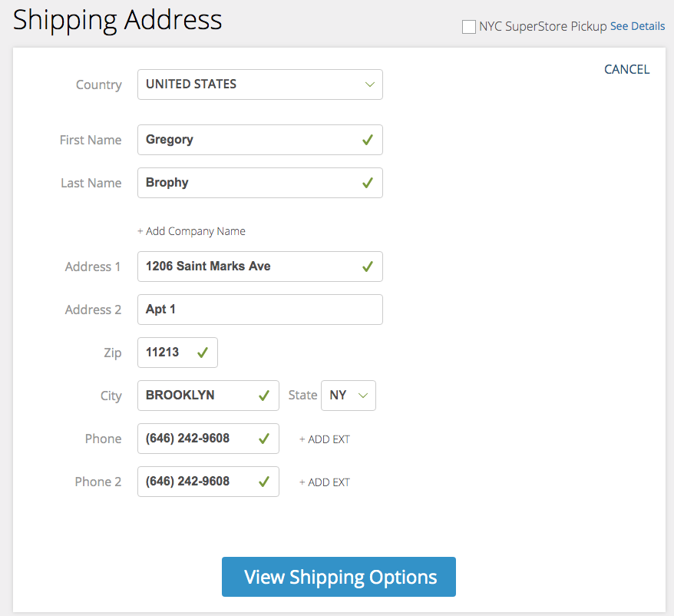Screen dimensions: 674x616
Task: Open the See Details link
Action: pyautogui.click(x=637, y=26)
